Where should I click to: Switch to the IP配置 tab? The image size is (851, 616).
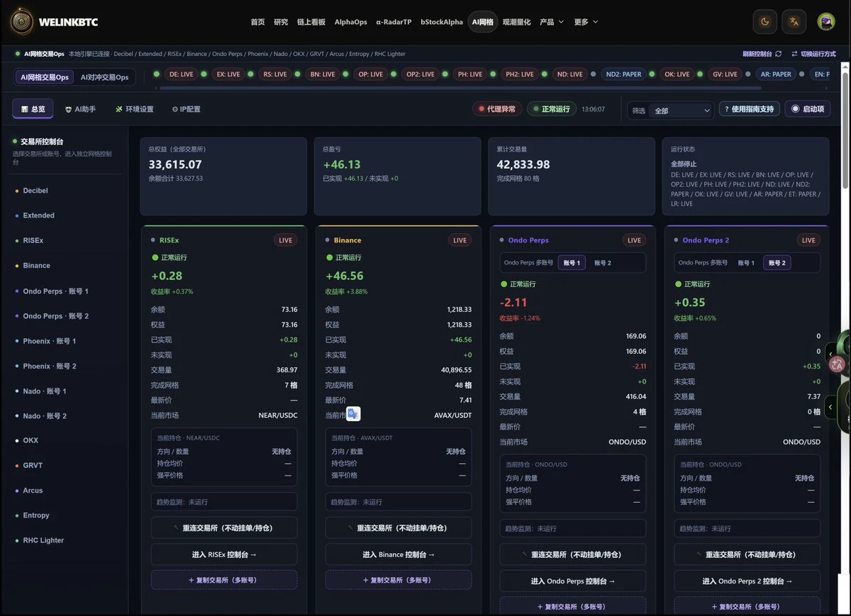tap(186, 109)
